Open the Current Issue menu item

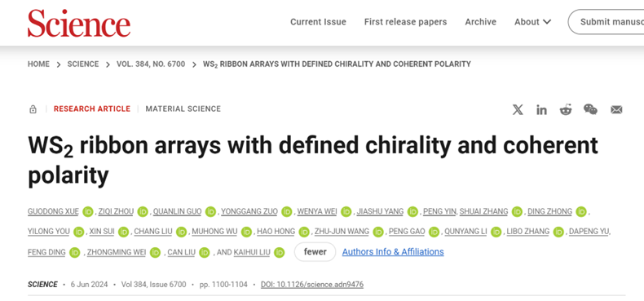(x=318, y=22)
